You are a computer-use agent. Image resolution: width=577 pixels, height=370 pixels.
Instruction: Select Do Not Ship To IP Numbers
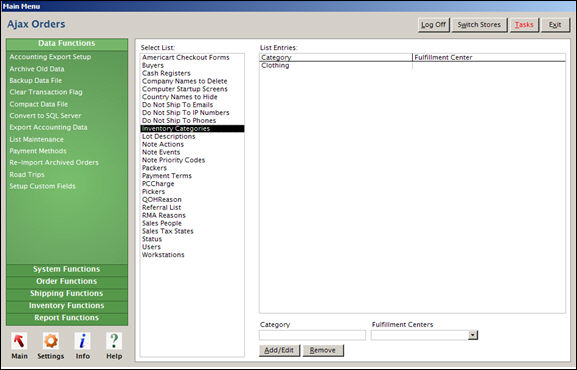(x=192, y=113)
